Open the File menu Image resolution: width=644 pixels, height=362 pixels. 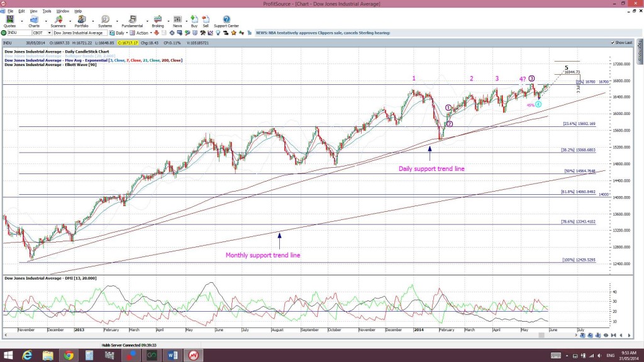10,11
